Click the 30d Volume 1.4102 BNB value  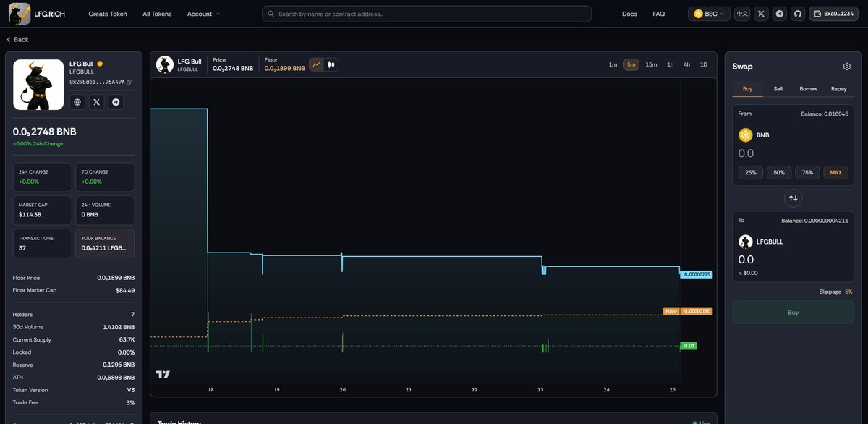coord(119,327)
